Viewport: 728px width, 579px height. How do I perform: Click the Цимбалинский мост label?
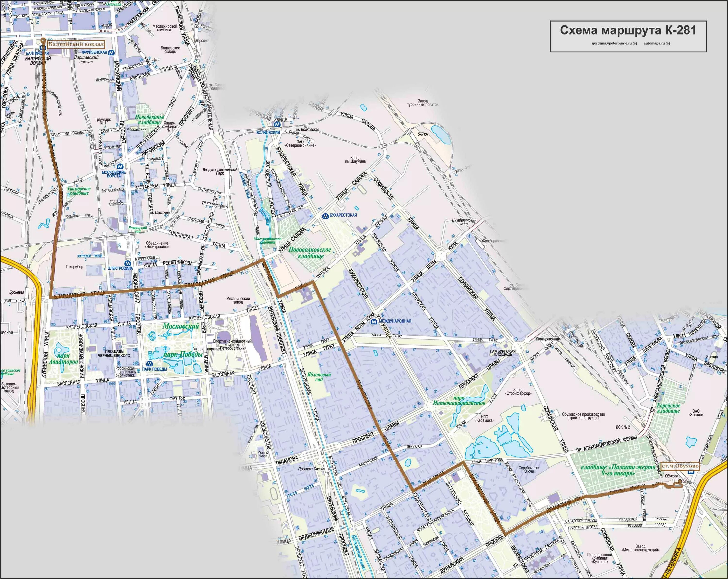pos(464,222)
